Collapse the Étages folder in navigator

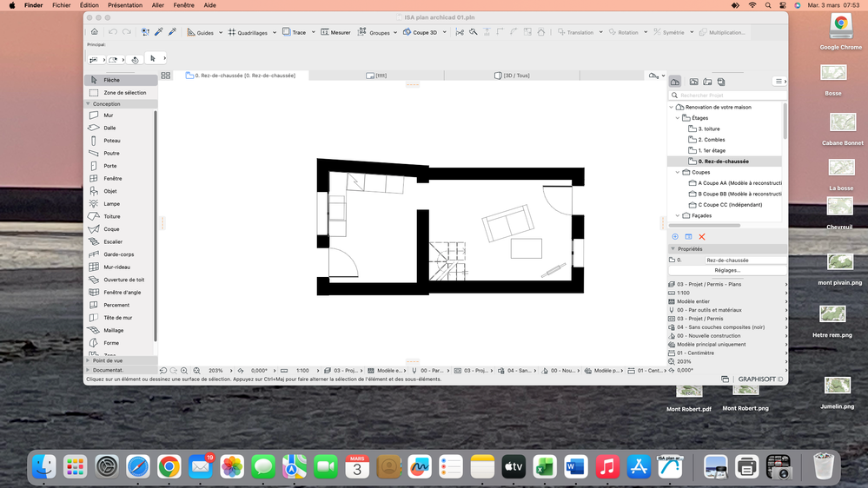coord(678,118)
